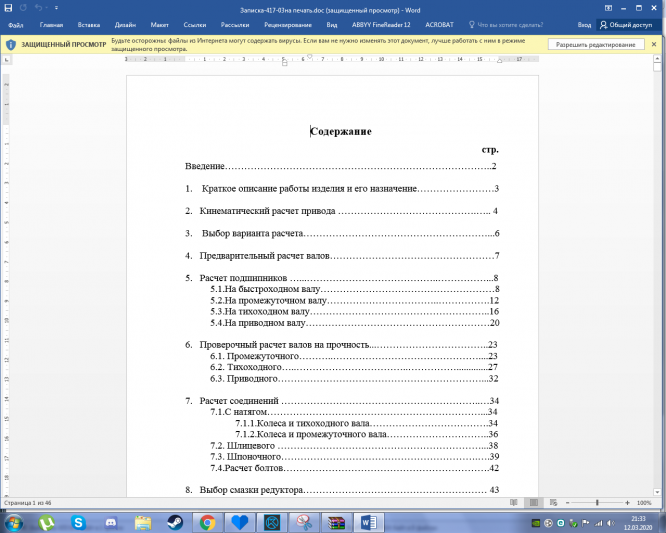Click the Redo icon in quick access toolbar
666x533 pixels.
(23, 8)
